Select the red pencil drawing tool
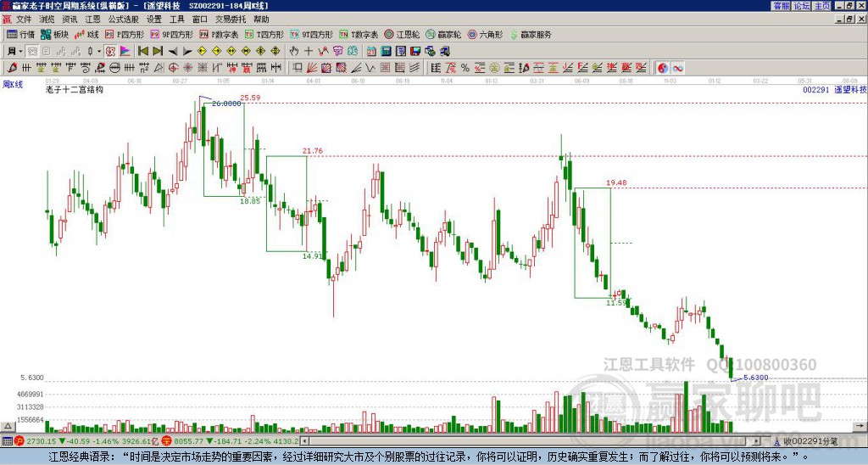 (12, 68)
